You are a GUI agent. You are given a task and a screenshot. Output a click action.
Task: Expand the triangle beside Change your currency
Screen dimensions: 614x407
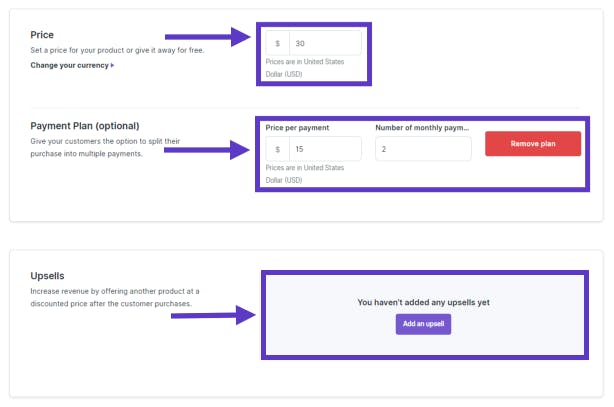pyautogui.click(x=112, y=65)
